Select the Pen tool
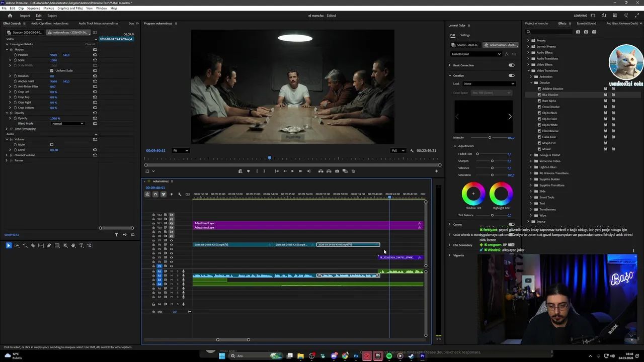 tap(49, 245)
